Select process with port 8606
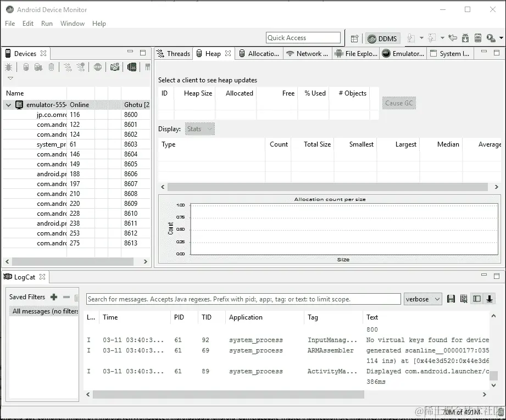The image size is (506, 420). point(76,174)
